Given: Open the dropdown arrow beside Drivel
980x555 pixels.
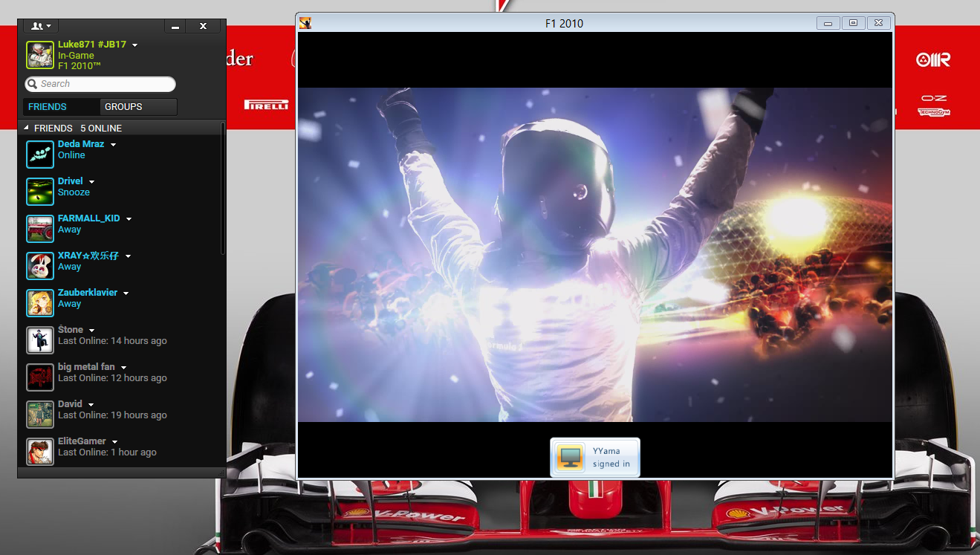Looking at the screenshot, I should (x=91, y=182).
